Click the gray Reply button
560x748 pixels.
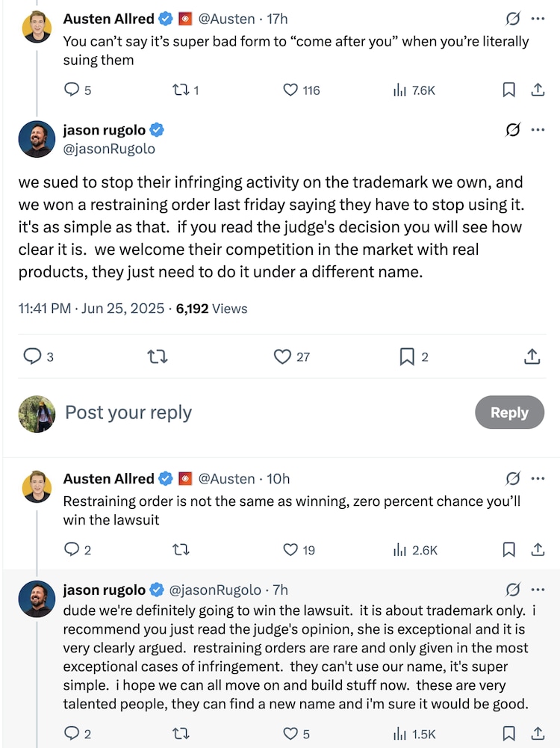pos(509,412)
